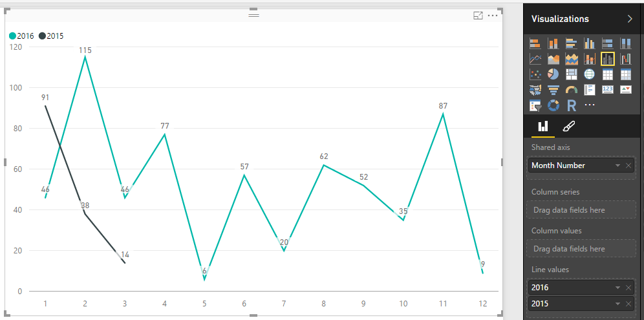Click the Line values label
The image size is (644, 320).
(x=550, y=270)
